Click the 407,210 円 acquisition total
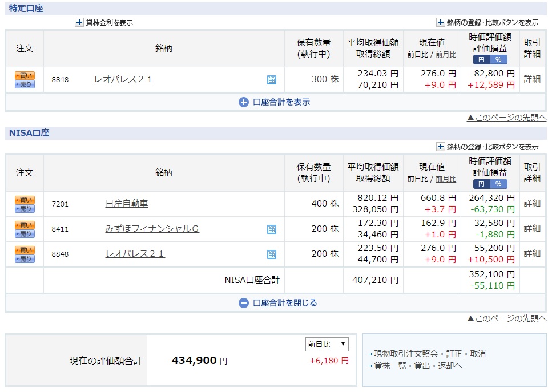This screenshot has height=392, width=552. coord(375,280)
